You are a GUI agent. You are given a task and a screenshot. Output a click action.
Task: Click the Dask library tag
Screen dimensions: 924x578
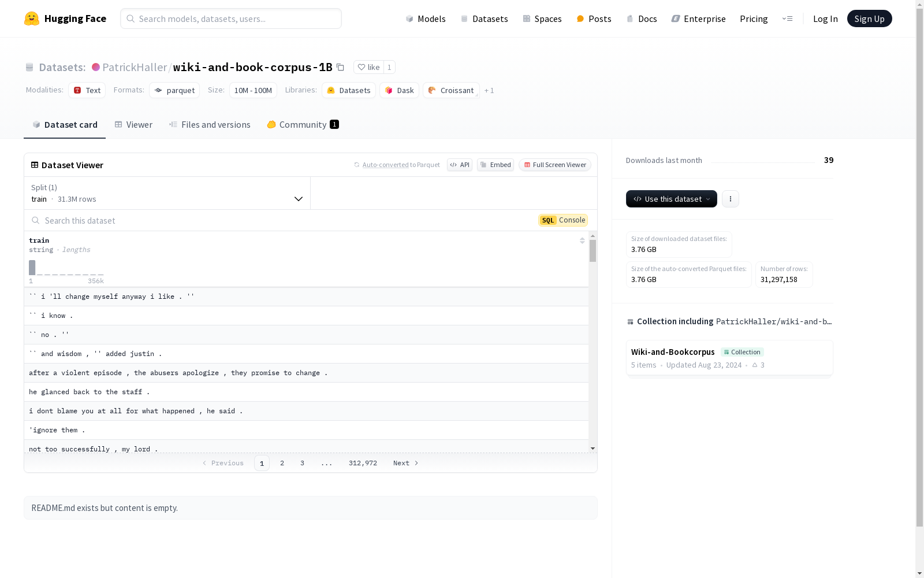[399, 90]
